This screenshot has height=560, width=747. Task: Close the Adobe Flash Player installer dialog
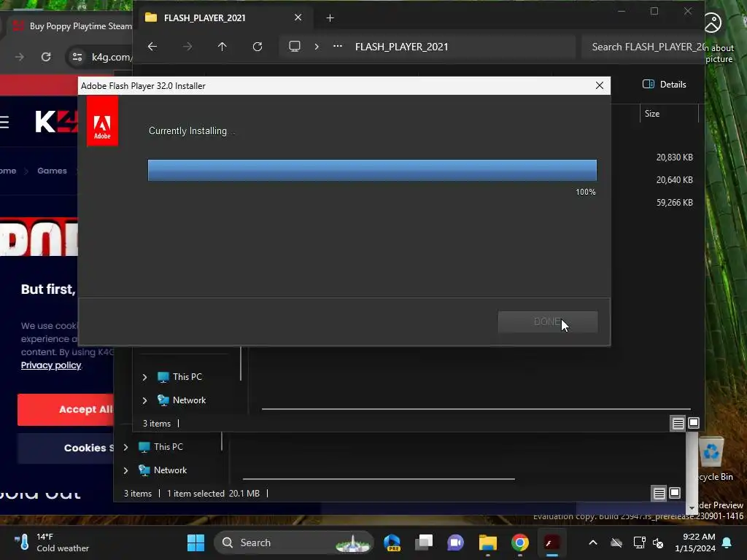click(600, 85)
